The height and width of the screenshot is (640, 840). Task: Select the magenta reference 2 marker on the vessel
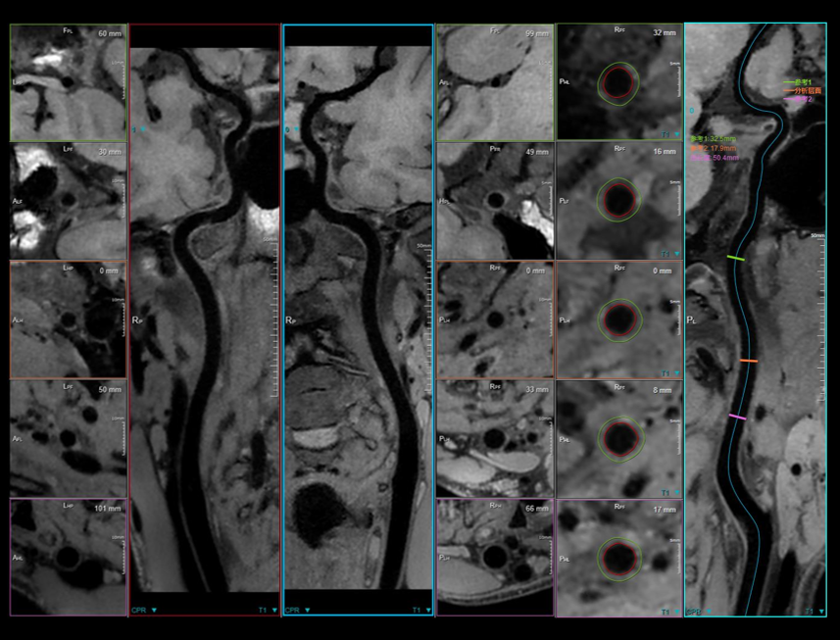[x=737, y=418]
